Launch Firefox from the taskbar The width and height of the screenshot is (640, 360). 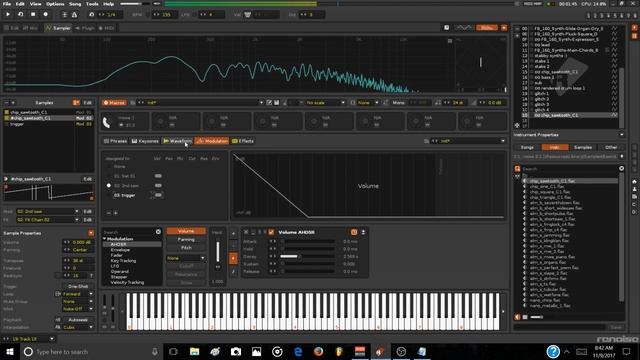[318, 351]
